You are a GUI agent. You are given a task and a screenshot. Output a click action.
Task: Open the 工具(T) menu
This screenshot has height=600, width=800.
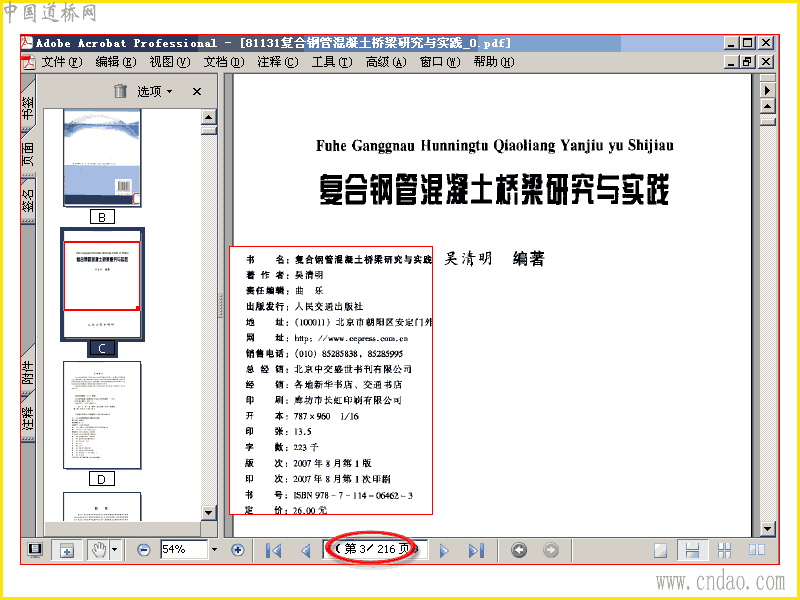tap(332, 62)
